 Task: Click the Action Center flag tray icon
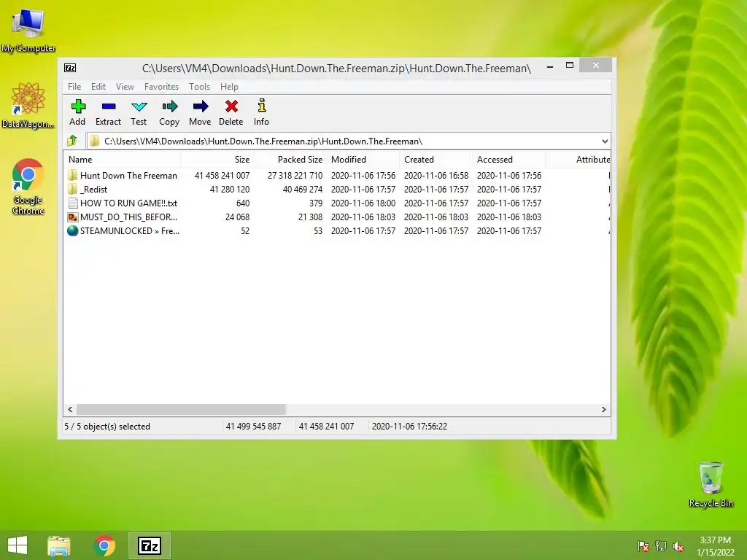click(643, 546)
